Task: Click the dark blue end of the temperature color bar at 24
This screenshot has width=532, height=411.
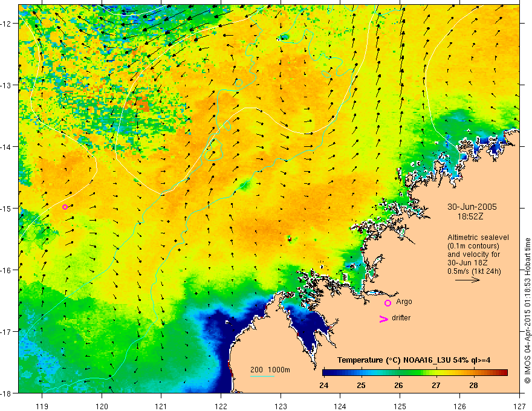Action: 325,372
